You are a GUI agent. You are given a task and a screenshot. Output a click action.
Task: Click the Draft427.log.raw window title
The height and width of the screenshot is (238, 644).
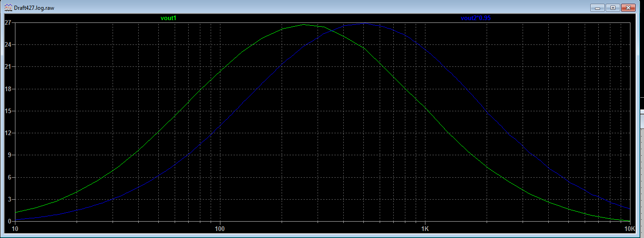(34, 8)
